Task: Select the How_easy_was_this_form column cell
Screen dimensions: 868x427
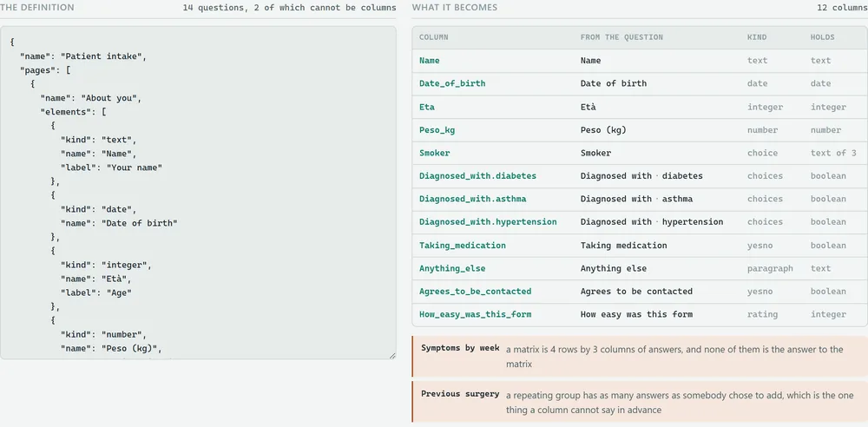Action: (x=475, y=314)
